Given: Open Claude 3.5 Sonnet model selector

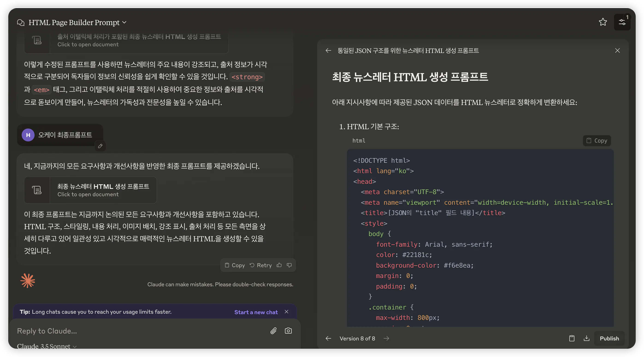Looking at the screenshot, I should [x=47, y=346].
